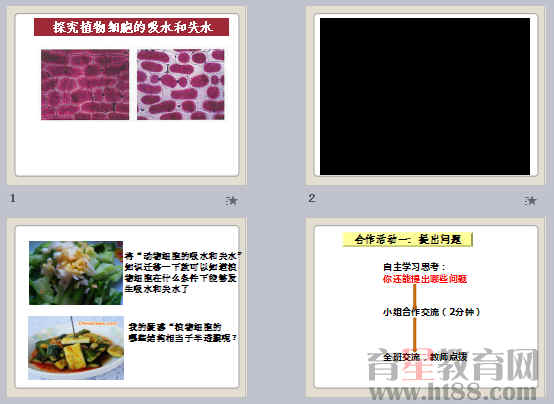Click the orange vertical connector line
554x404 pixels.
click(415, 318)
